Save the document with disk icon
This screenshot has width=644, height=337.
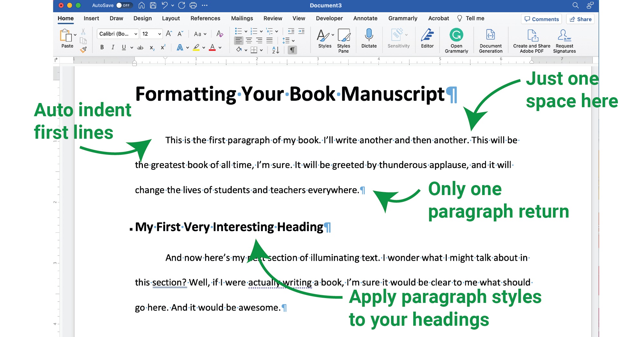[153, 5]
